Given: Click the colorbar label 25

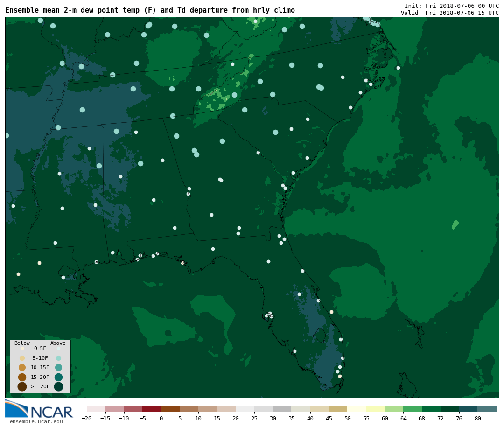Looking at the screenshot, I should [x=254, y=418].
